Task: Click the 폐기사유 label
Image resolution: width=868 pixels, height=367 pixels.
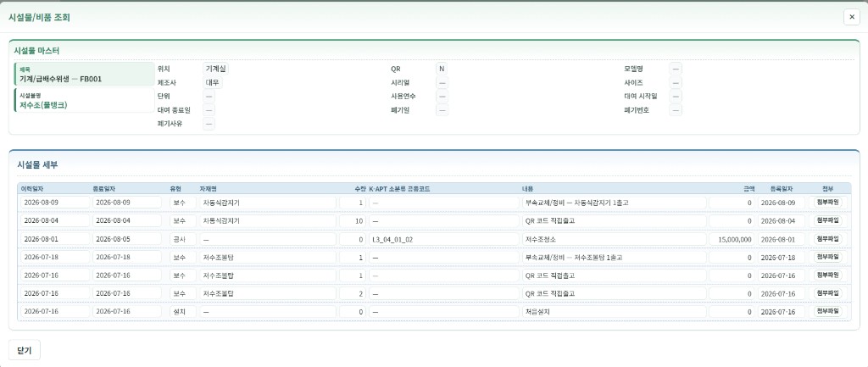Action: point(170,124)
